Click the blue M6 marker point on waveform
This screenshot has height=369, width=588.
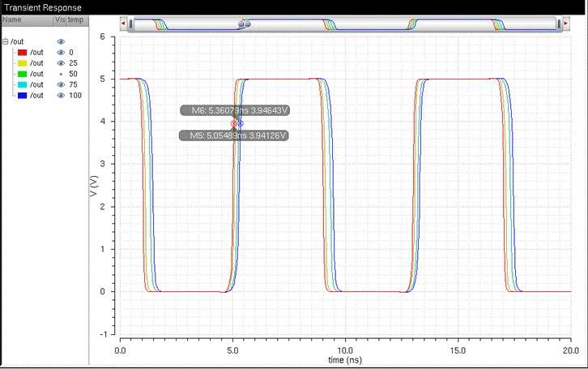[x=241, y=123]
